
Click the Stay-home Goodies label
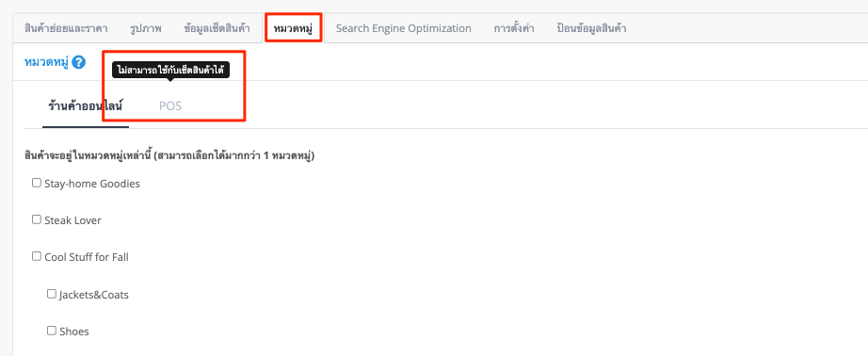coord(92,184)
